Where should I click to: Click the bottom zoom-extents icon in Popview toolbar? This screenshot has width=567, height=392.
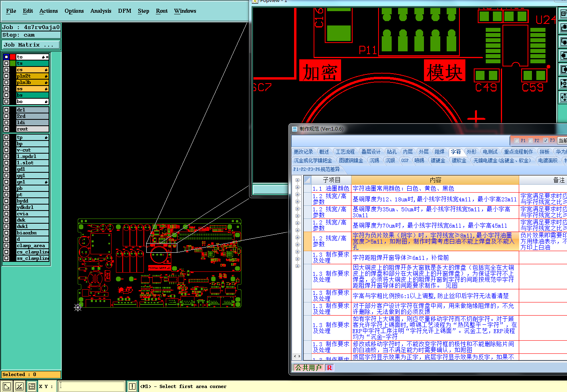tap(563, 97)
